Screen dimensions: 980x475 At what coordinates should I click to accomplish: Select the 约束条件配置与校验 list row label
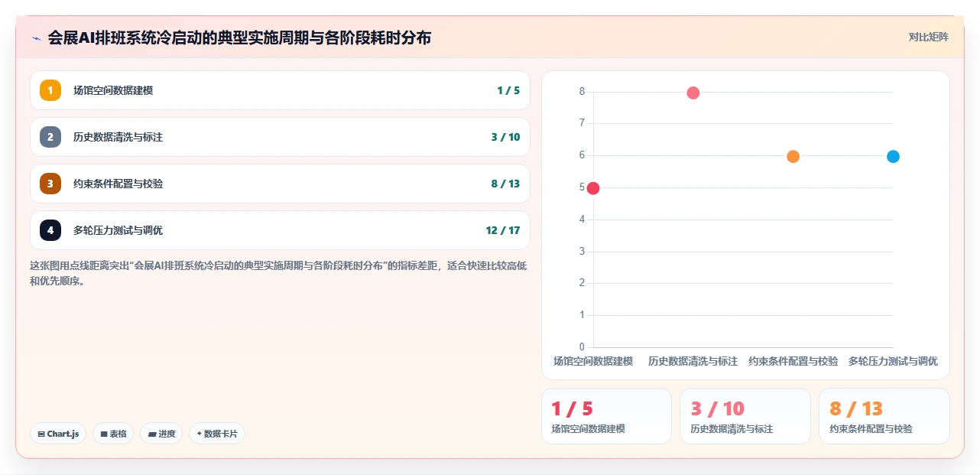(x=118, y=184)
